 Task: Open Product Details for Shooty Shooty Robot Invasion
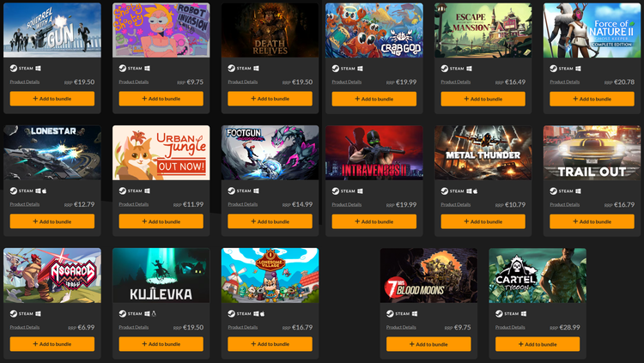pyautogui.click(x=133, y=82)
